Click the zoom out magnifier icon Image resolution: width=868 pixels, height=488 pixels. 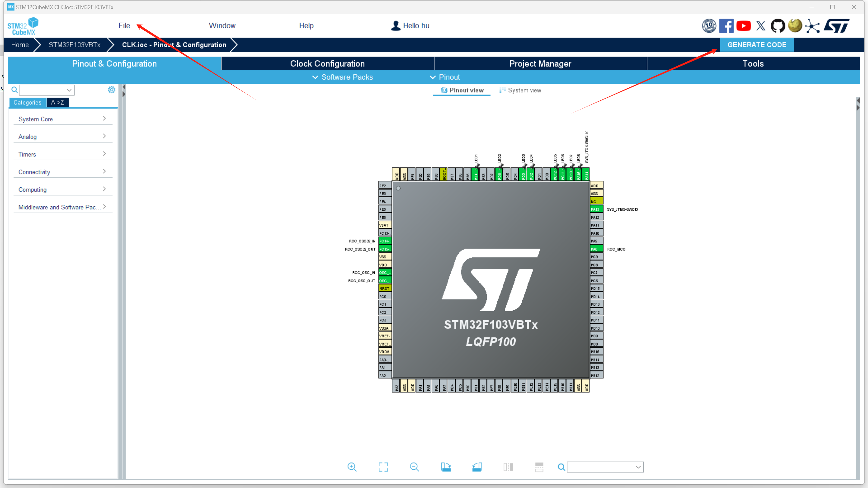click(414, 467)
